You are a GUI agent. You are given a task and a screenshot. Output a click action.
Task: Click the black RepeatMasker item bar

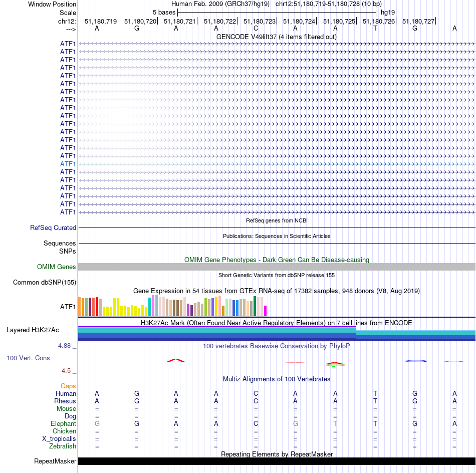click(x=277, y=461)
